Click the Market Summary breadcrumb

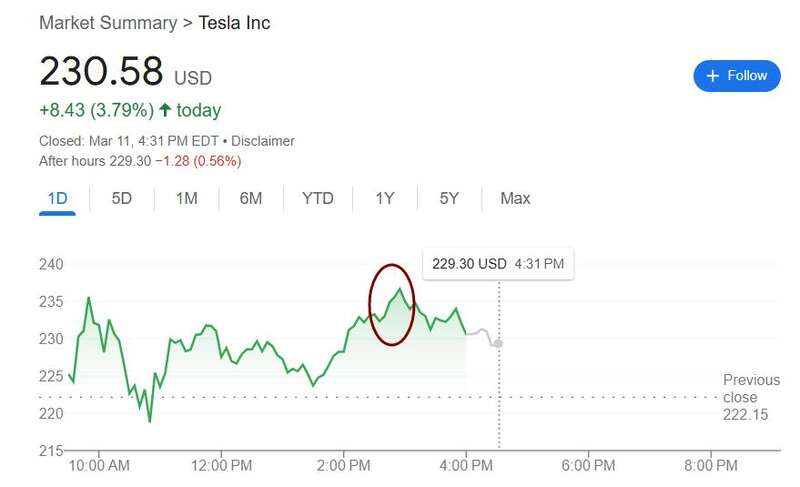pyautogui.click(x=108, y=22)
